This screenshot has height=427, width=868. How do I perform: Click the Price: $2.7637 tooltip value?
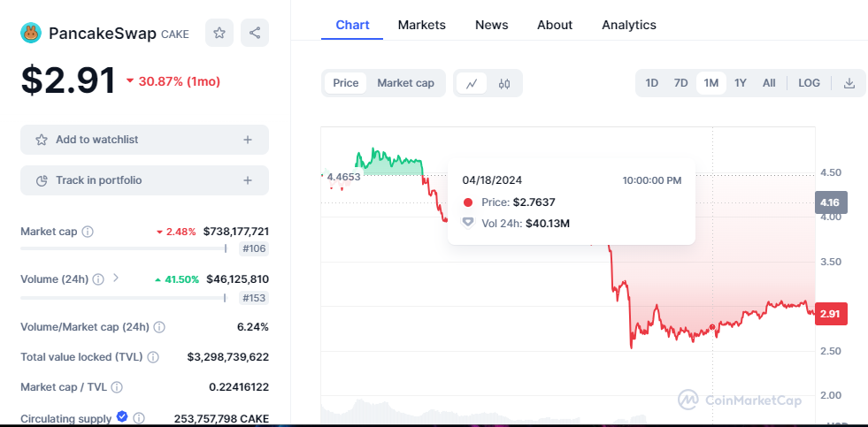518,202
